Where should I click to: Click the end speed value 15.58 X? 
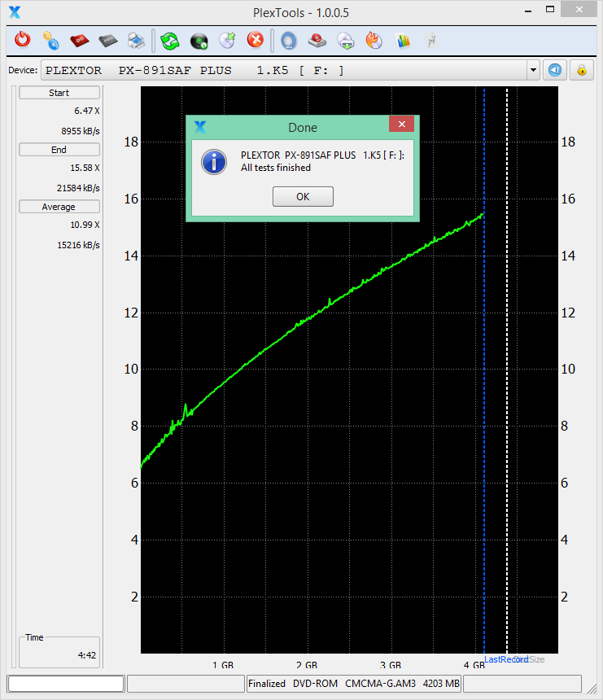(x=85, y=168)
